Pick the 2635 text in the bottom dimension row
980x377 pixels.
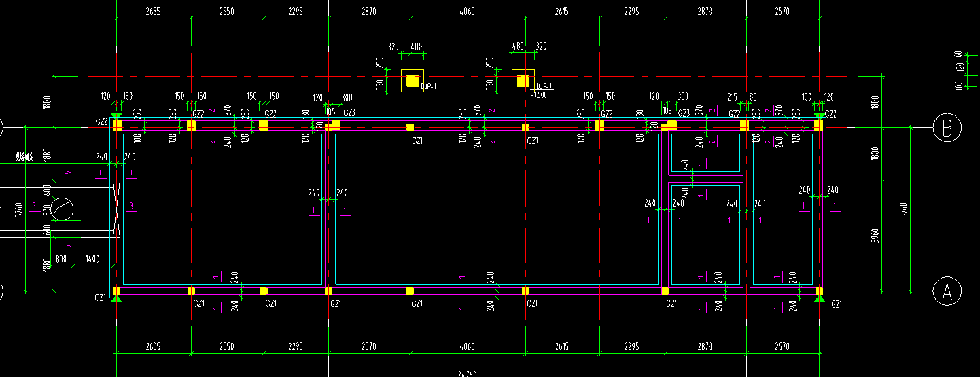153,346
